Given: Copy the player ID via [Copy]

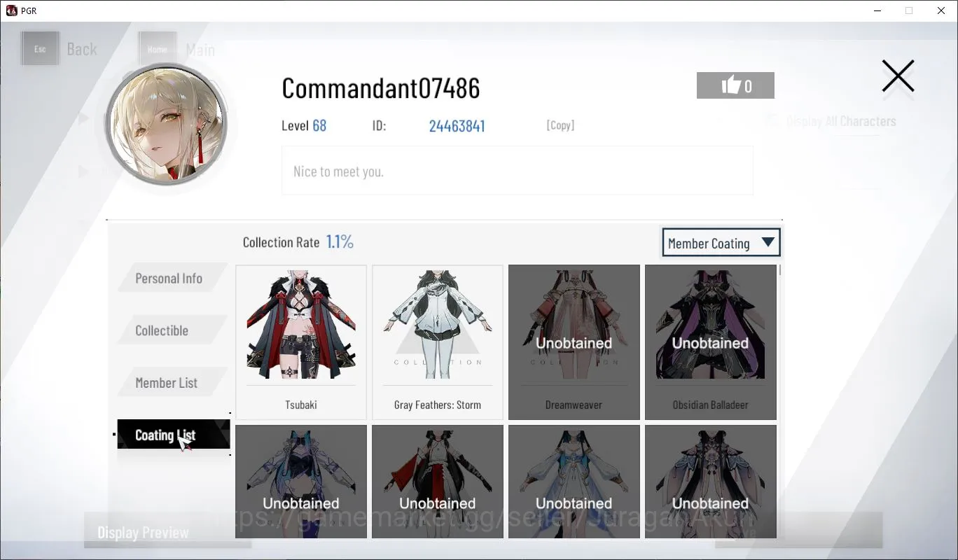Looking at the screenshot, I should (x=560, y=125).
